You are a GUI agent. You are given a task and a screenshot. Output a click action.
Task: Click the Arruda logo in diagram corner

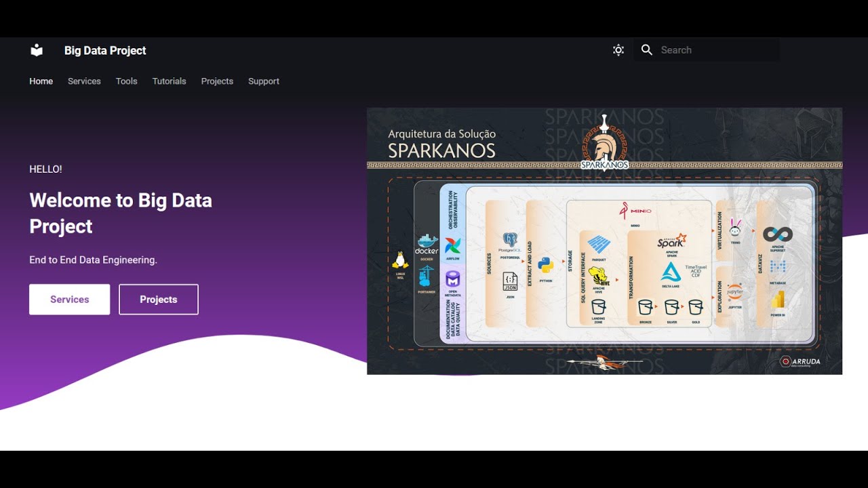click(x=800, y=362)
